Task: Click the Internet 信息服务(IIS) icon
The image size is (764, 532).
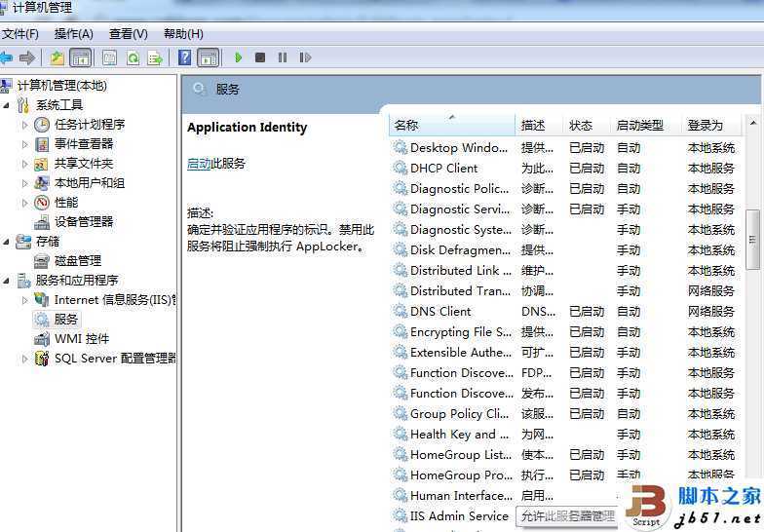Action: pos(42,300)
